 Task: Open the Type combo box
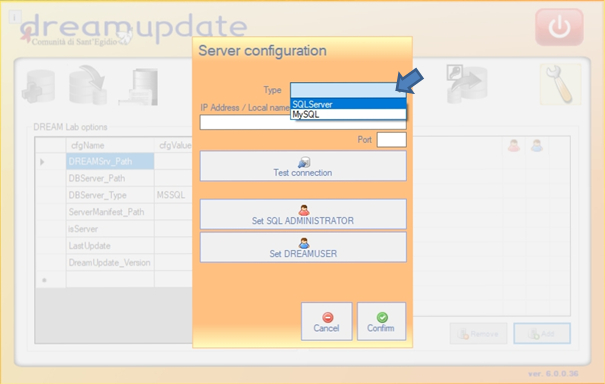[x=348, y=90]
